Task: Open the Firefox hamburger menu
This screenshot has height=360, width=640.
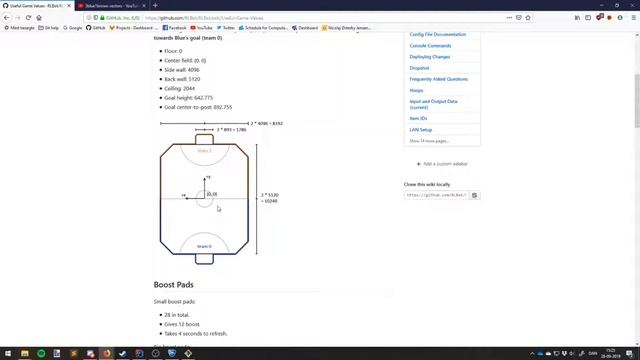Action: 633,18
